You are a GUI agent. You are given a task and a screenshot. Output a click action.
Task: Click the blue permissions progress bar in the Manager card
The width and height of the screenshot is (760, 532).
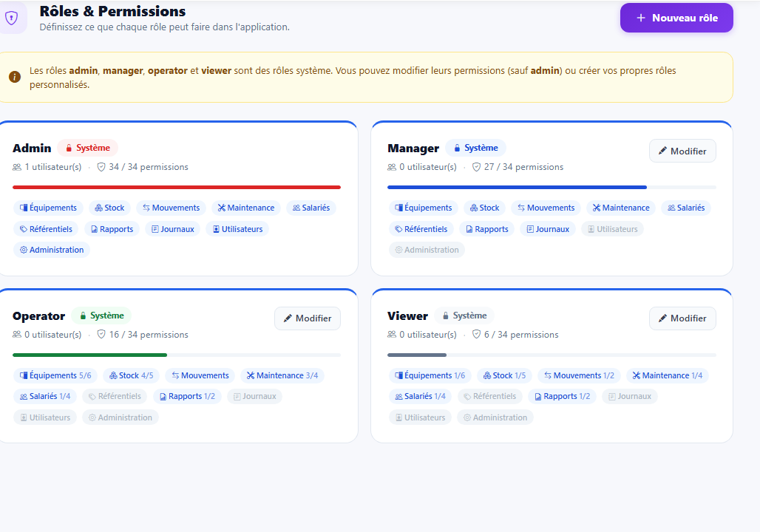tap(517, 187)
